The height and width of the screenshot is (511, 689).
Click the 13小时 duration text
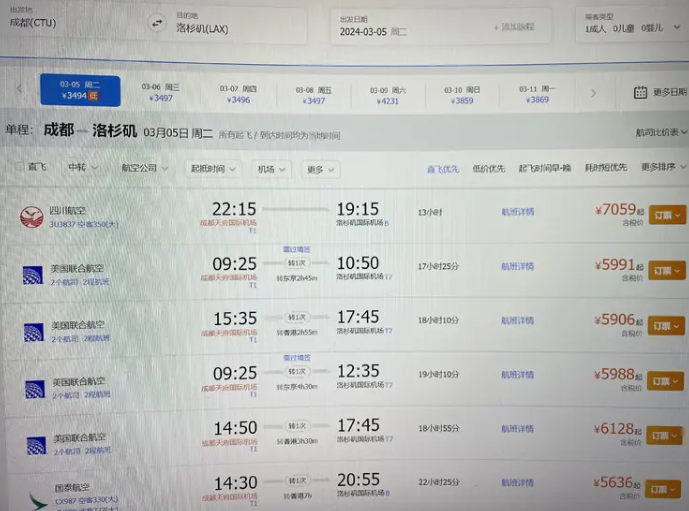pyautogui.click(x=430, y=213)
